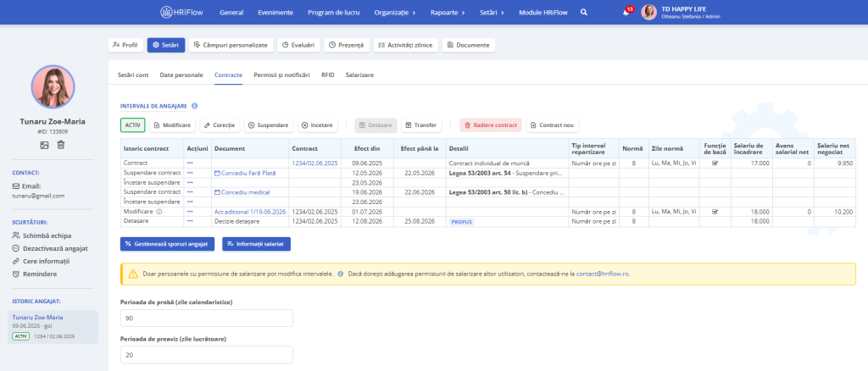Open the Date personale sub-tab

click(181, 75)
